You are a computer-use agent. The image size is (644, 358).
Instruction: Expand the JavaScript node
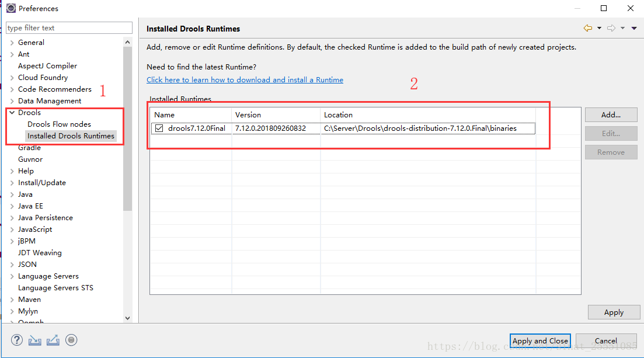[12, 230]
